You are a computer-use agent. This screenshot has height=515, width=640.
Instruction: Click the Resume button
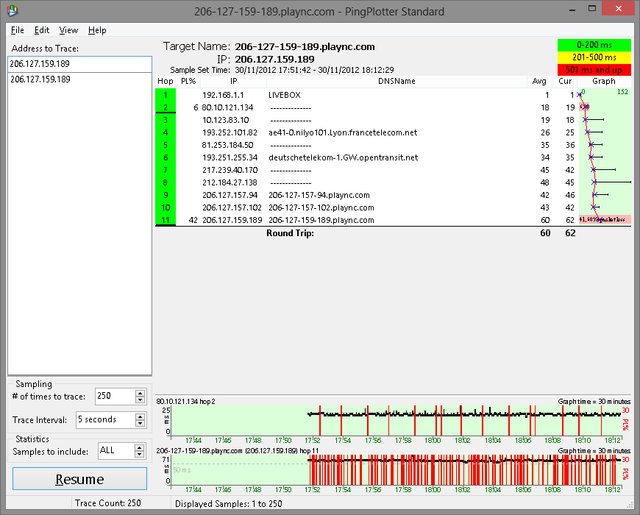[78, 479]
